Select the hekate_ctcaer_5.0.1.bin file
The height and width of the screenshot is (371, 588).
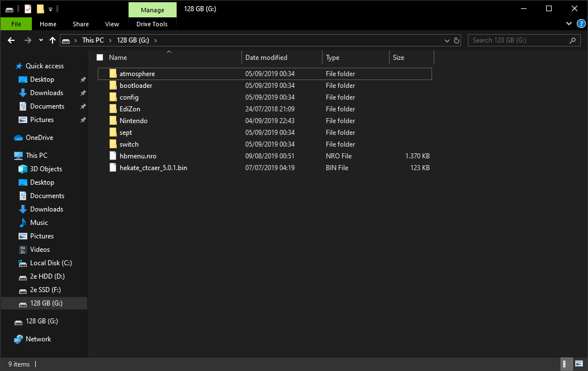pyautogui.click(x=153, y=168)
